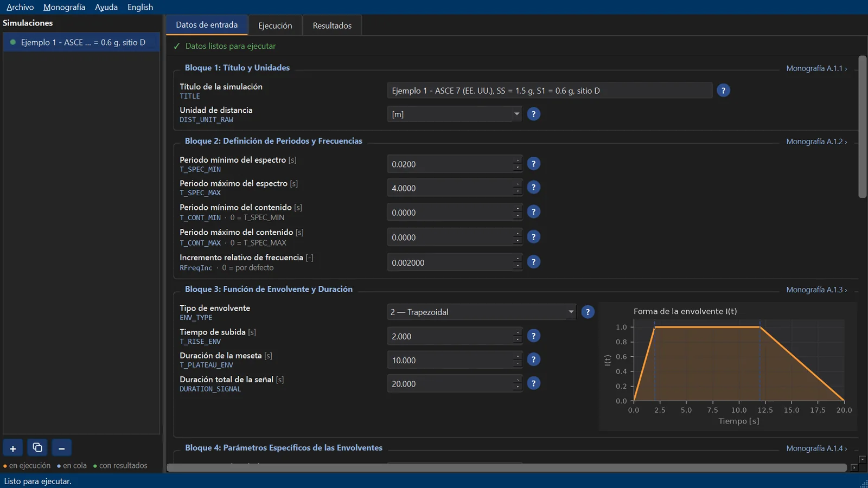Switch to the Ejecución tab
868x488 pixels.
(275, 25)
